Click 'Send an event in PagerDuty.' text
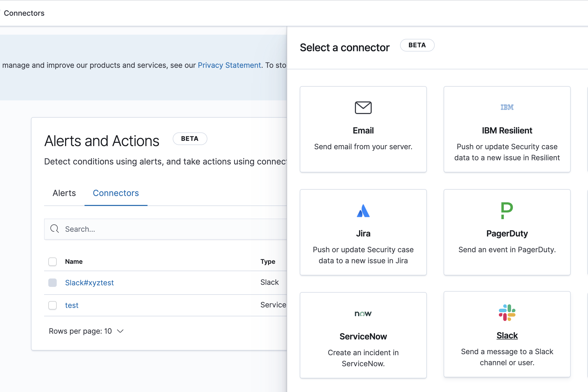 507,250
